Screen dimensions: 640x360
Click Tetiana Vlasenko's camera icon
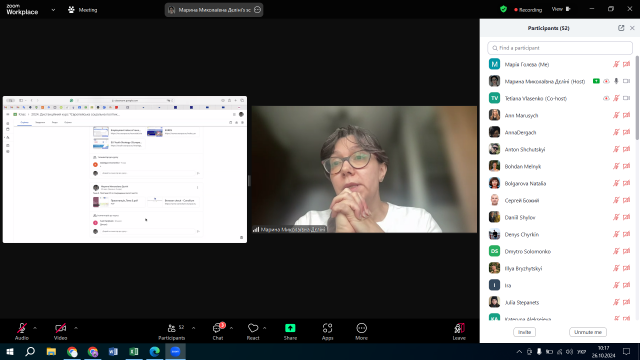(x=627, y=98)
